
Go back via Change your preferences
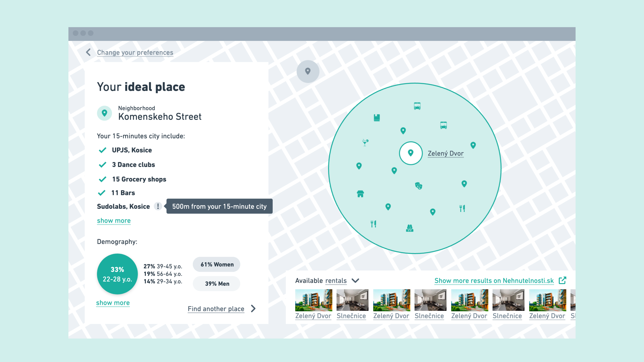tap(135, 52)
